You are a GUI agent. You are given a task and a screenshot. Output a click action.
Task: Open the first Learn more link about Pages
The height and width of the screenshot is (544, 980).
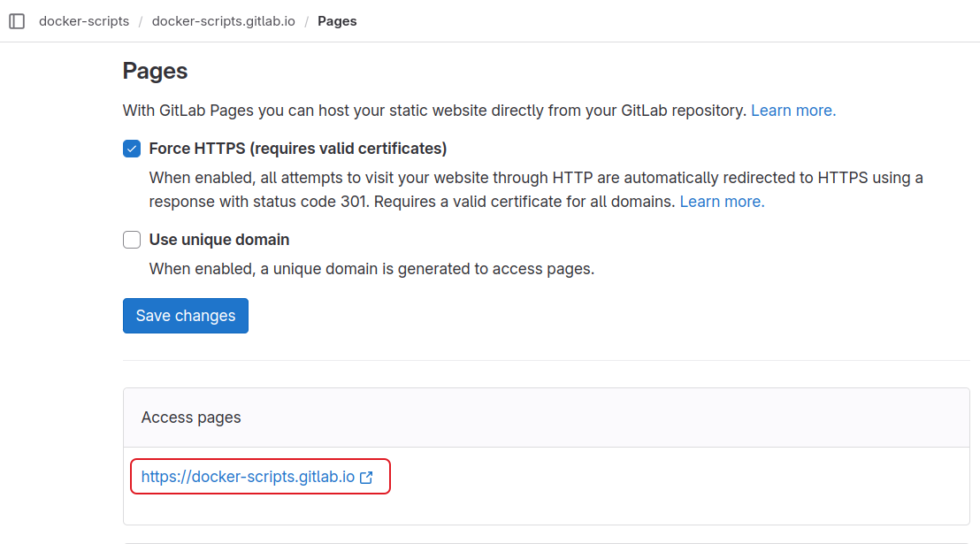coord(792,110)
